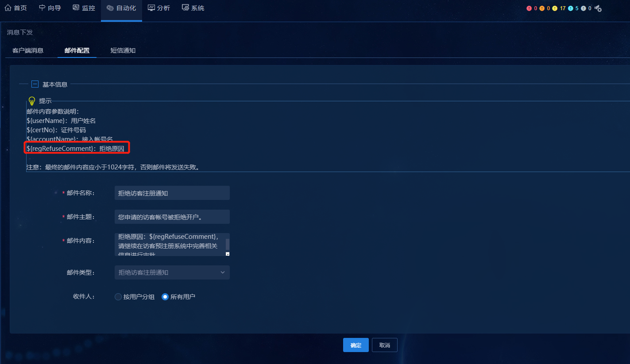Click the yellow alarm icon showing 17

555,8
